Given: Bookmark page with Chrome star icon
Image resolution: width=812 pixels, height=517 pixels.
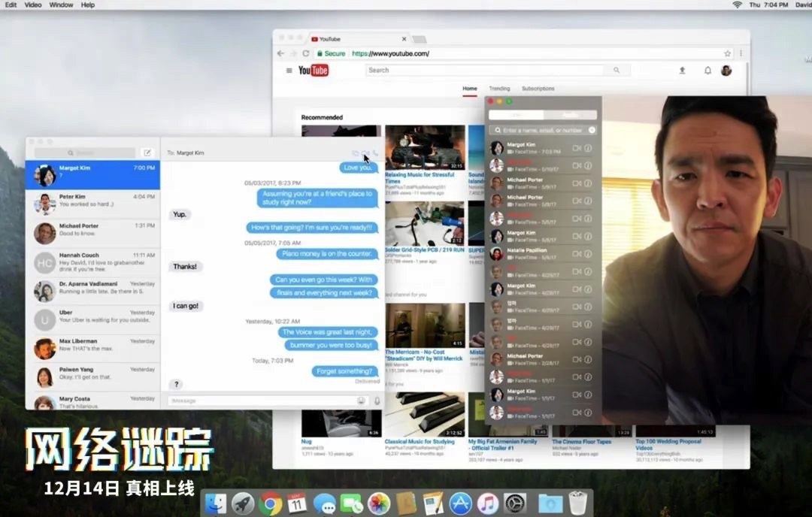Looking at the screenshot, I should coord(727,53).
